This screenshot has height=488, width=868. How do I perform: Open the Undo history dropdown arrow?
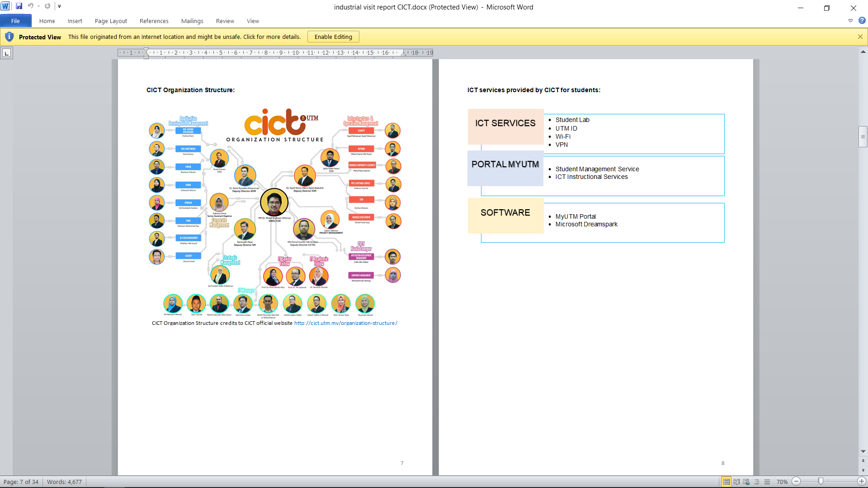pyautogui.click(x=39, y=6)
